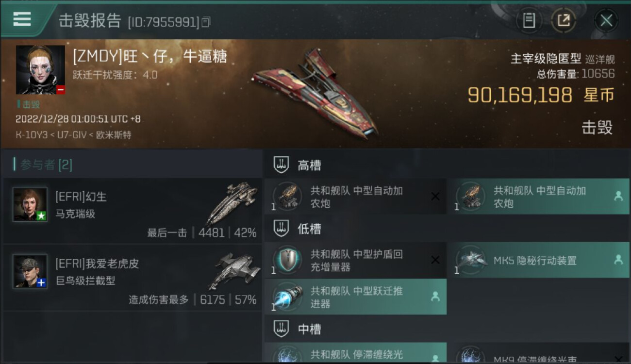Open the clipboard notes icon in header
Viewport: 631px width, 364px height.
(529, 20)
